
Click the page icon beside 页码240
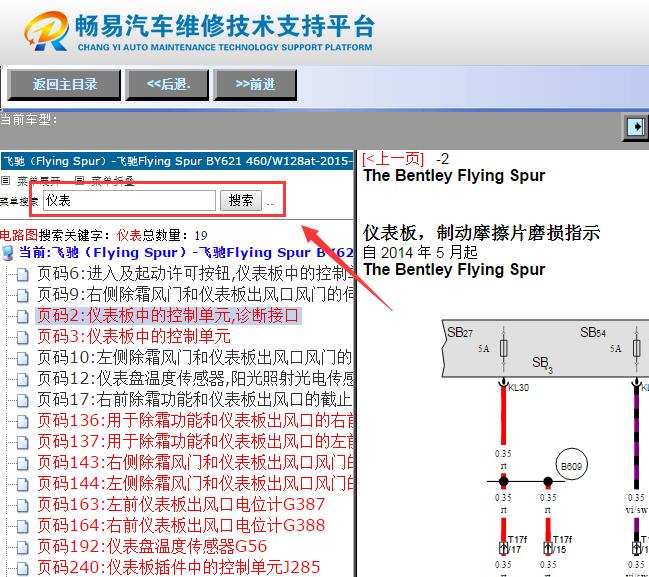coord(22,568)
